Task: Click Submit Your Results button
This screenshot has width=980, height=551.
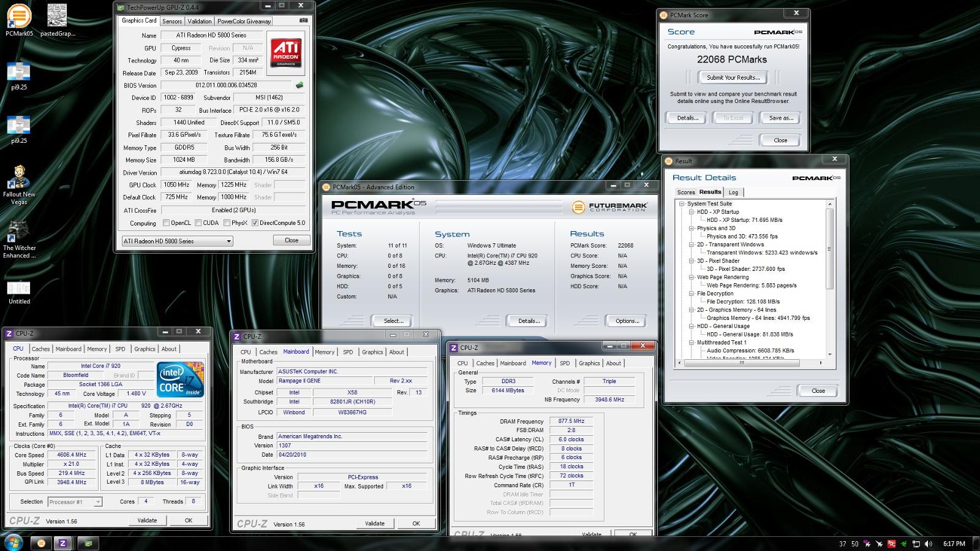Action: coord(733,77)
